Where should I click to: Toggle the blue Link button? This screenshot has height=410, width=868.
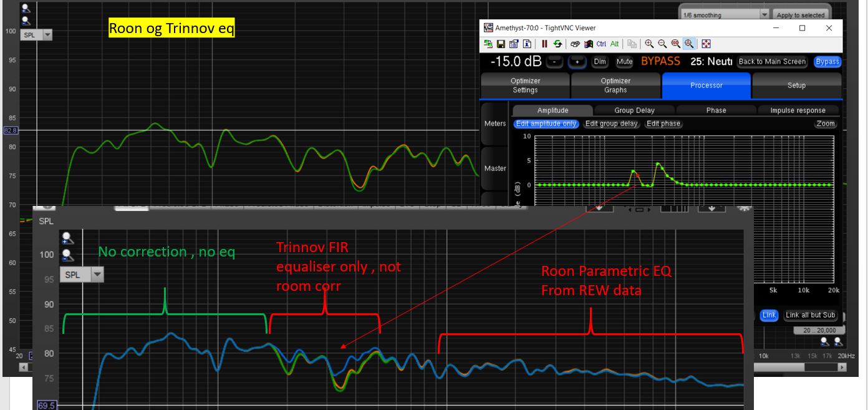tap(769, 315)
